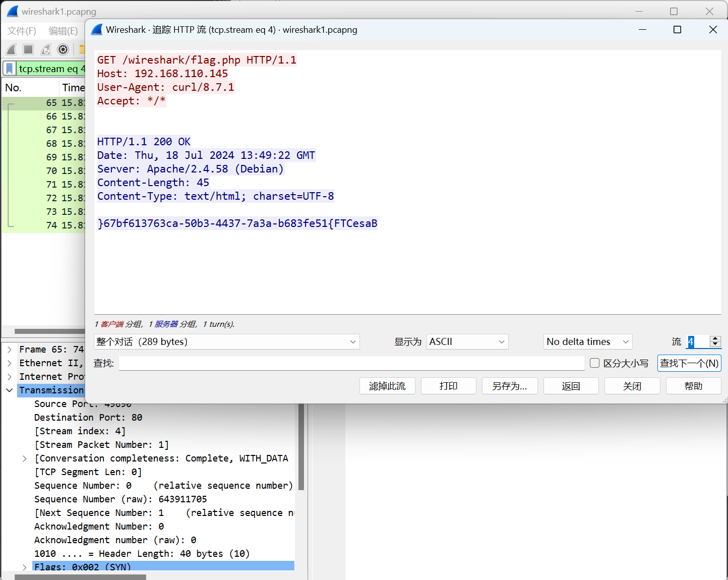Open the No delta times dropdown
Screen dimensions: 728x580
pyautogui.click(x=588, y=342)
